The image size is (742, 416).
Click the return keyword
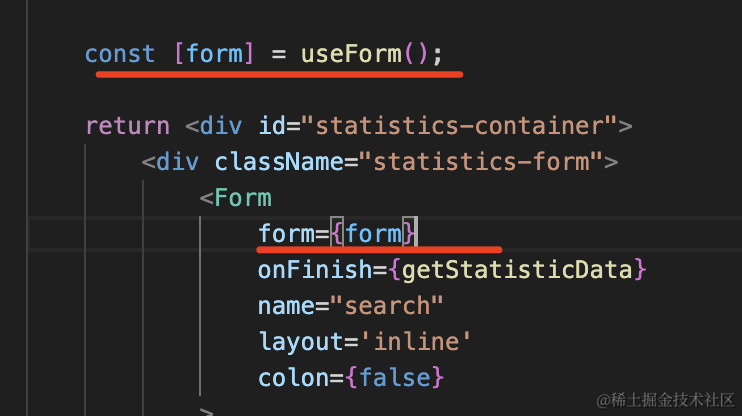click(x=128, y=126)
